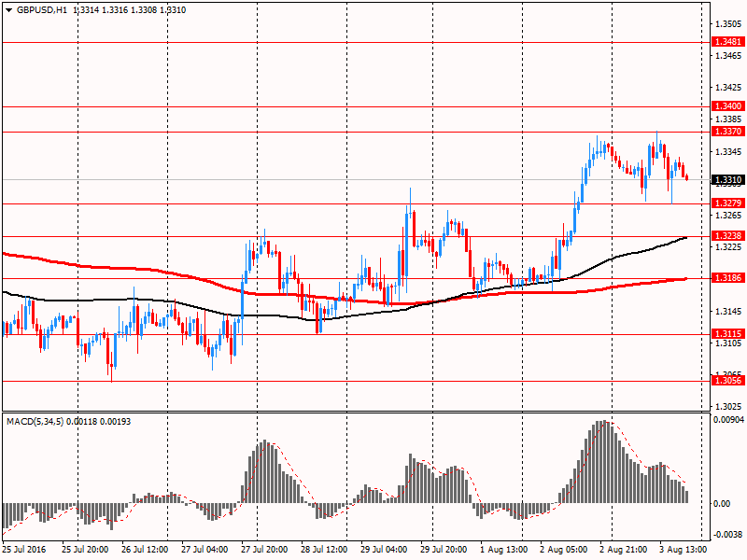Select the GBPUSD,H1 chart title text
747x560 pixels.
click(42, 9)
